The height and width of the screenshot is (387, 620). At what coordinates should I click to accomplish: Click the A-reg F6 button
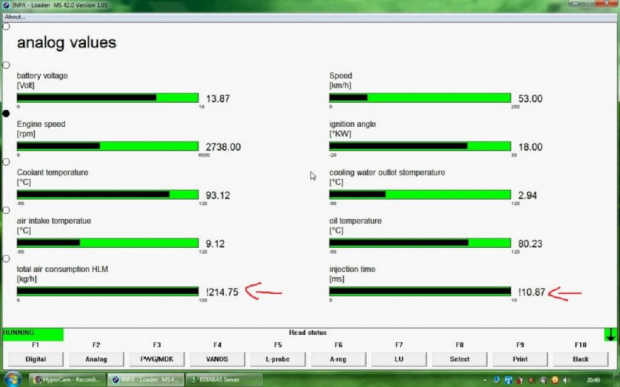338,359
